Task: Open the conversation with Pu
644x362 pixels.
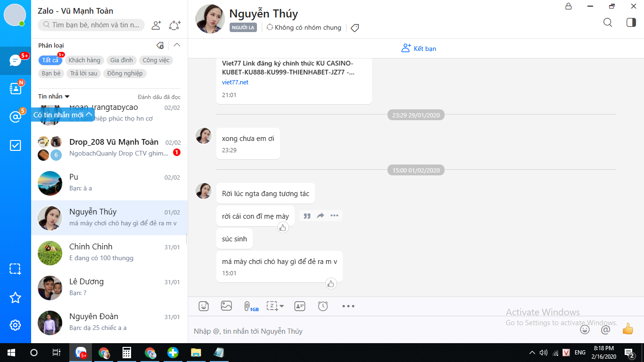Action: coord(109,183)
